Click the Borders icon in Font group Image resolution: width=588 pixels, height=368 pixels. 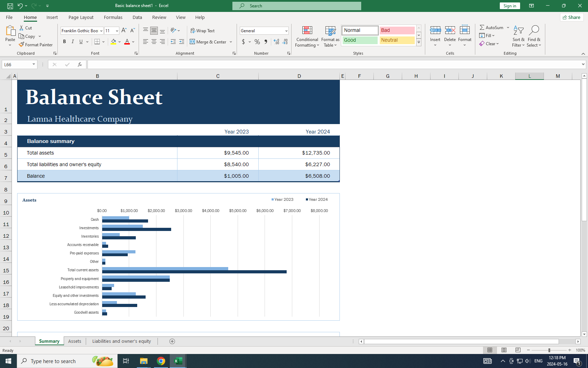point(97,42)
